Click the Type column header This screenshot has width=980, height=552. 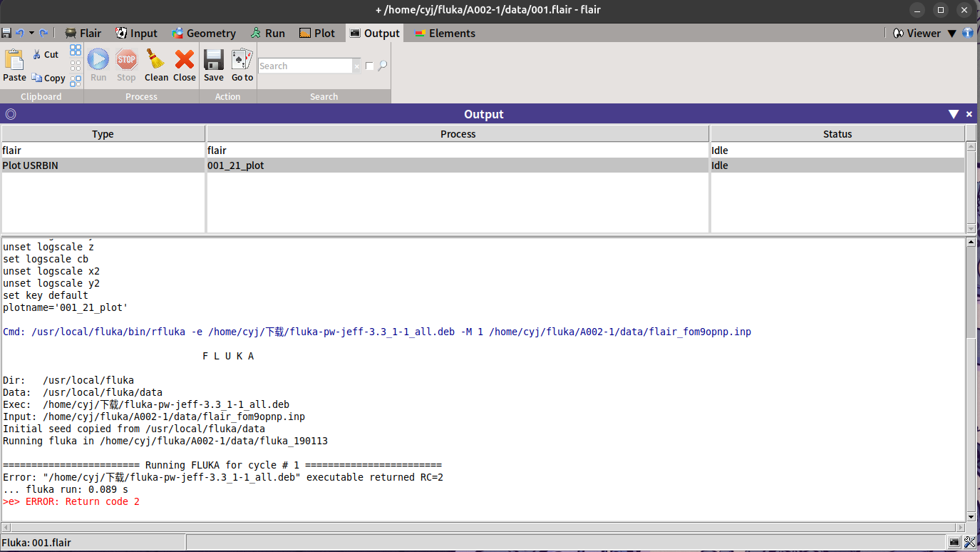pyautogui.click(x=103, y=133)
